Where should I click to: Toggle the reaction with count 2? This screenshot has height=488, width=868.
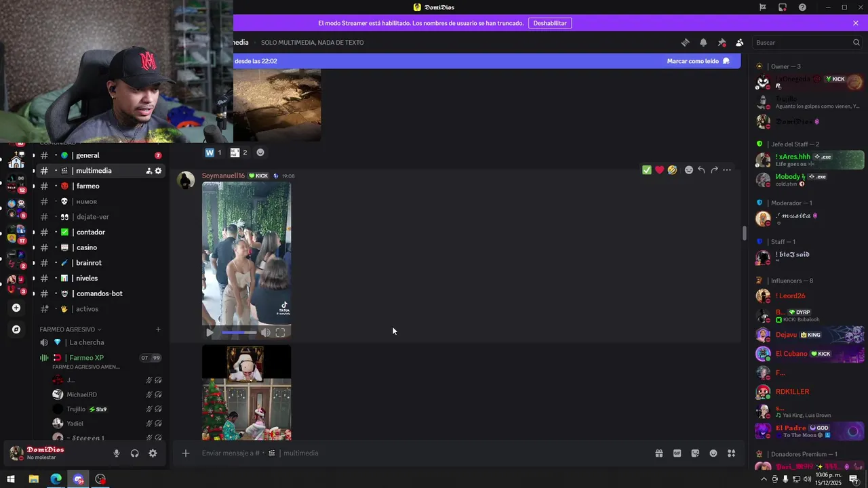click(x=239, y=152)
